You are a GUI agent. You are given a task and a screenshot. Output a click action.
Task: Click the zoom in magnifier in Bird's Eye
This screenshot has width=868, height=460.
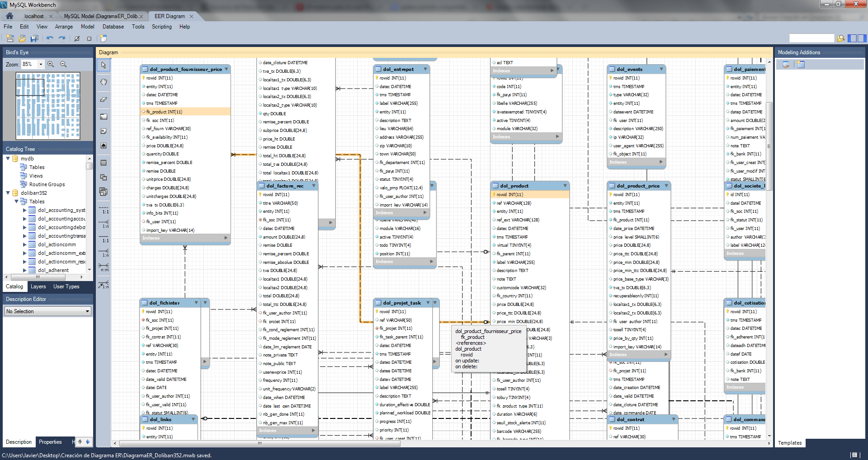click(x=51, y=64)
